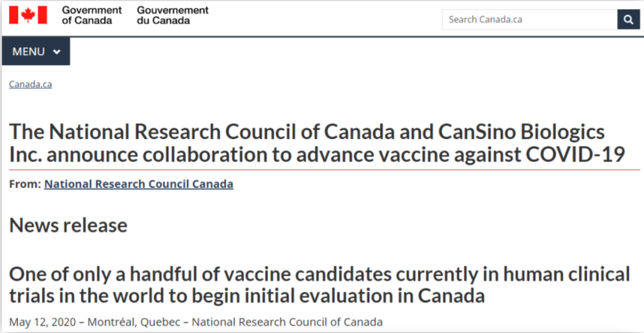Click the May 12, 2020 date text
Screen dimensions: 644x333
point(42,322)
